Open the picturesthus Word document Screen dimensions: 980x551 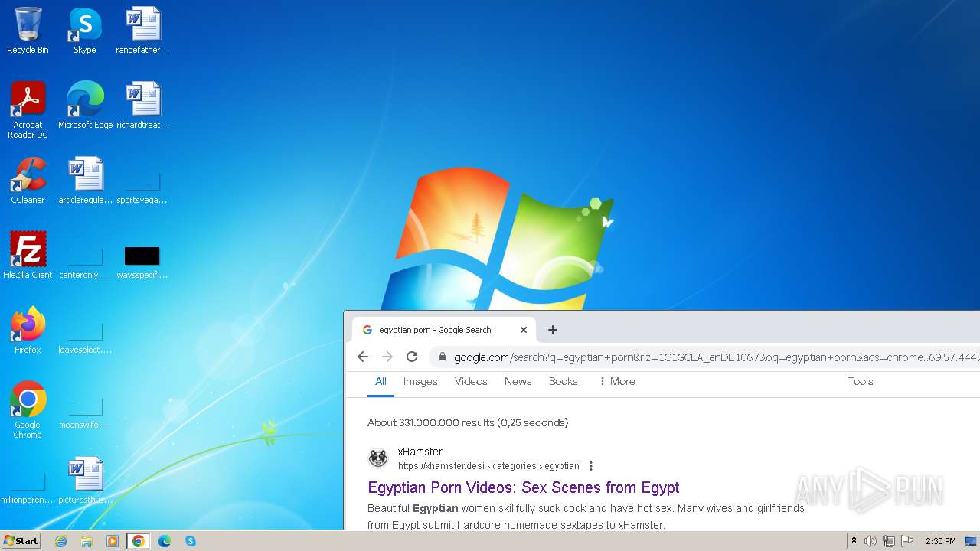click(85, 481)
